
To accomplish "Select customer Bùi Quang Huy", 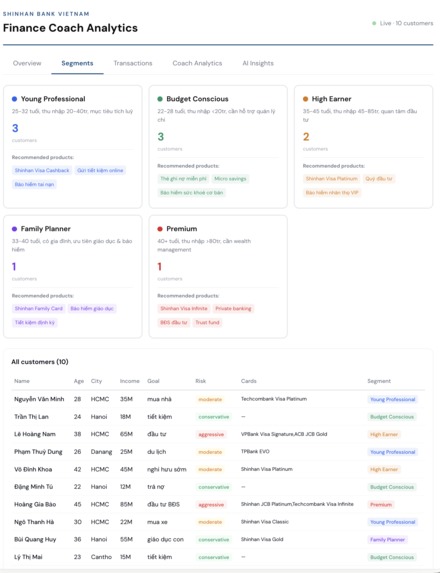I will pyautogui.click(x=35, y=539).
